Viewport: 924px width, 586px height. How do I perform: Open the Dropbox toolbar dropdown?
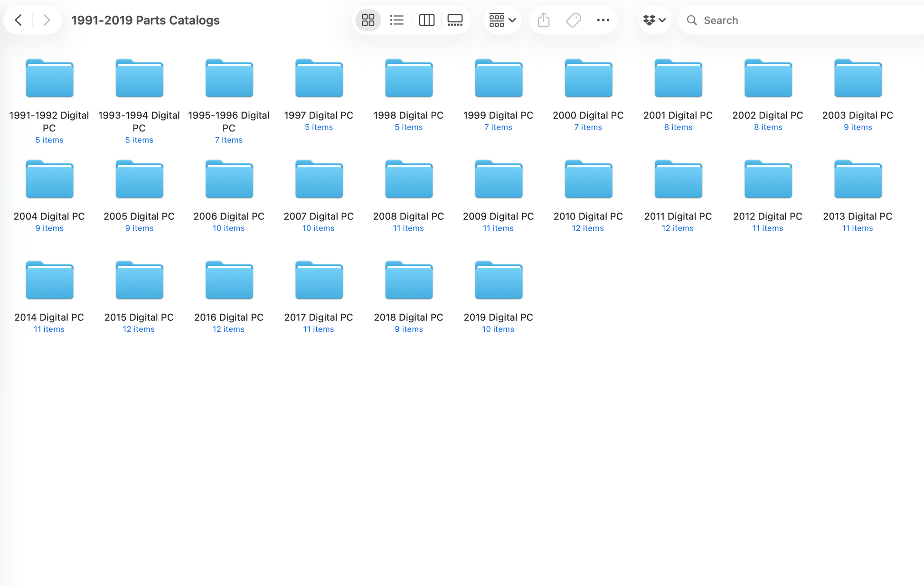tap(654, 20)
